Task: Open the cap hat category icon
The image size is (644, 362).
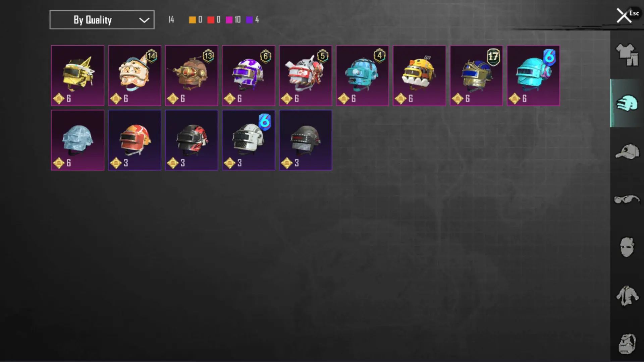Action: [x=627, y=152]
